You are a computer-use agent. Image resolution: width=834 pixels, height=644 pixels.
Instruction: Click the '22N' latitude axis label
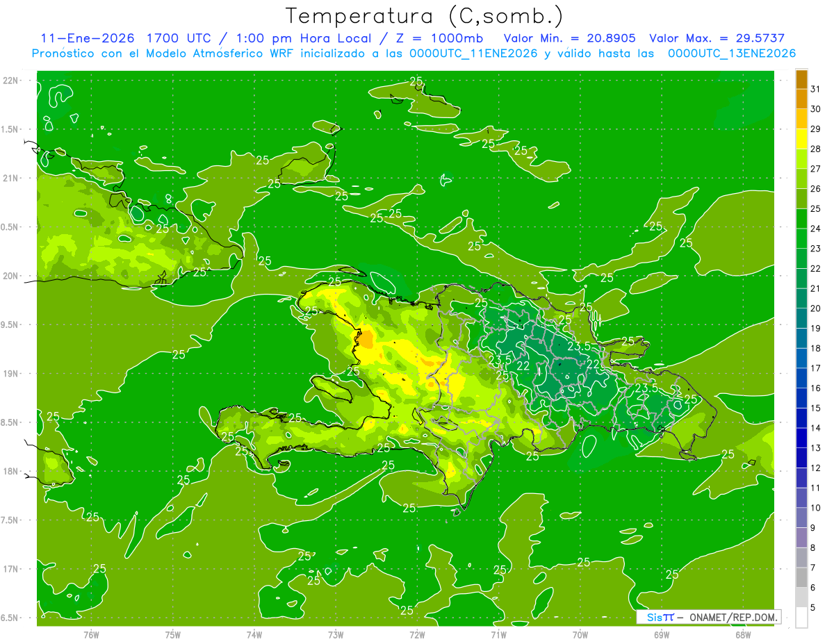click(x=11, y=81)
